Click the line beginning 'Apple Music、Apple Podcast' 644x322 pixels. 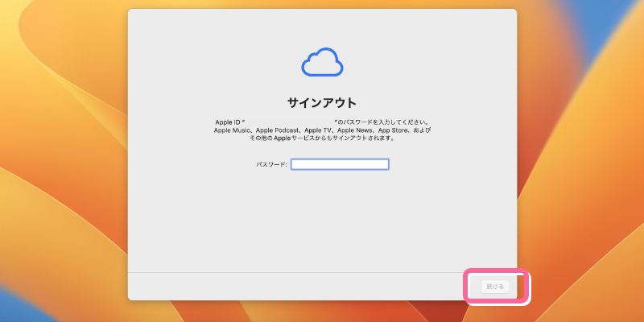323,130
